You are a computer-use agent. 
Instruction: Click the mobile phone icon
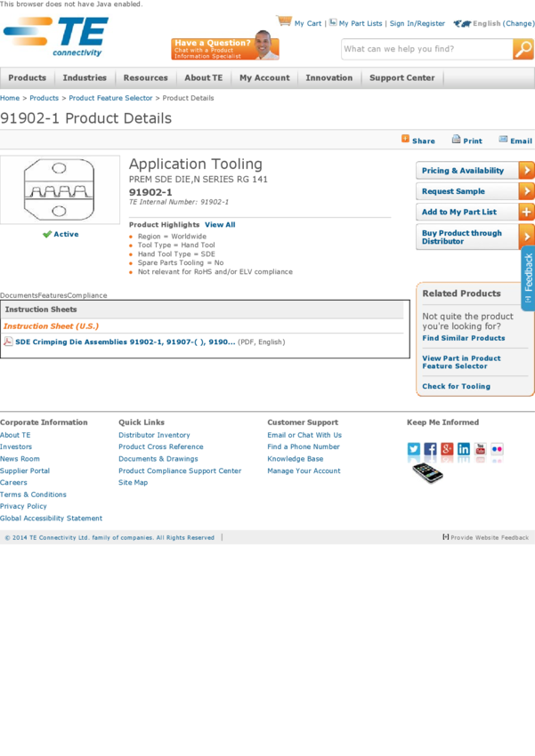click(427, 473)
